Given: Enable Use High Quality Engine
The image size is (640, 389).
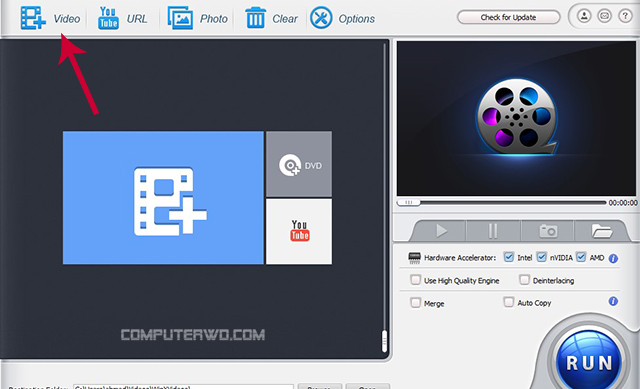Looking at the screenshot, I should (x=416, y=280).
